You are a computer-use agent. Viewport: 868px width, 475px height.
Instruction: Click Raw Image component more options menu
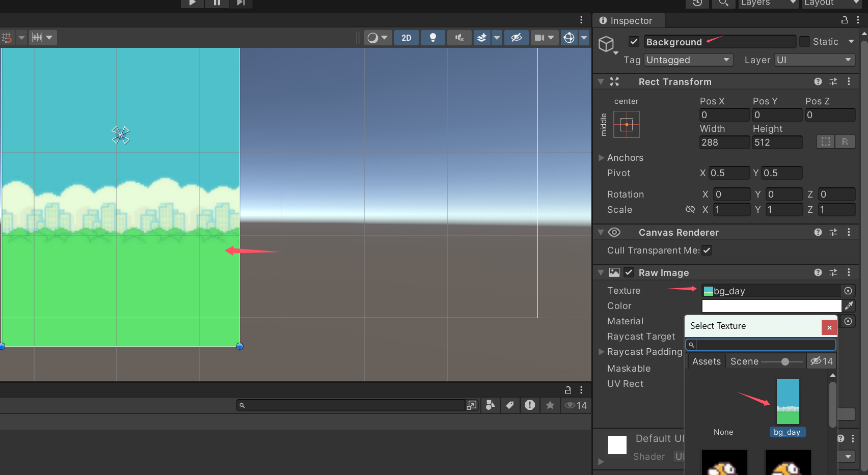click(849, 273)
